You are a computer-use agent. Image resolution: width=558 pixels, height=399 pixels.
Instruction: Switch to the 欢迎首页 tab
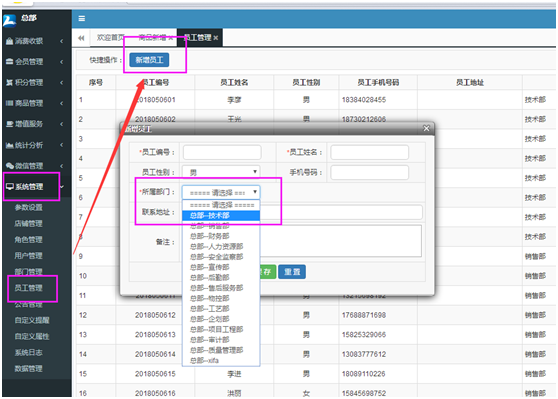[x=111, y=38]
